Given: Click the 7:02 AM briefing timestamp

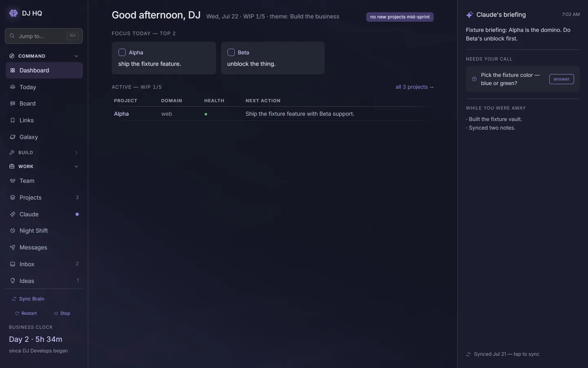Looking at the screenshot, I should [571, 14].
